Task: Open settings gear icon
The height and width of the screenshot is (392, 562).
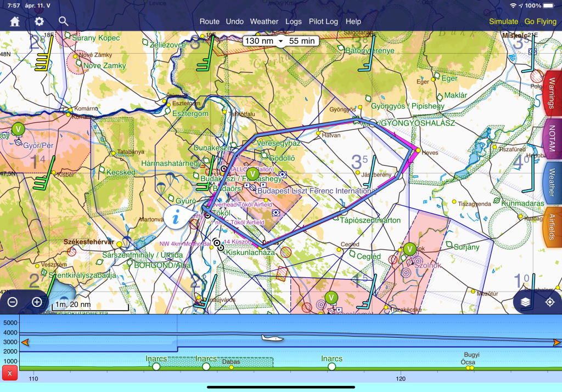Action: pyautogui.click(x=40, y=21)
